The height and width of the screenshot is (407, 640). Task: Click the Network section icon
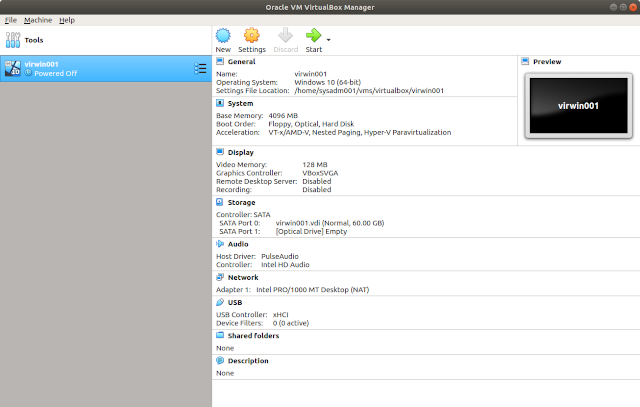(220, 277)
